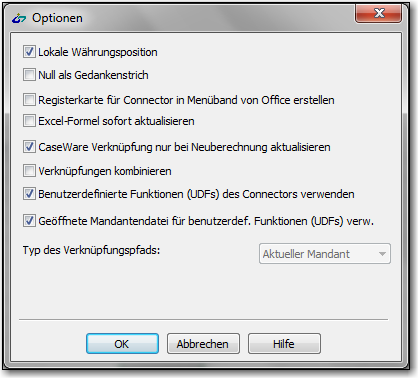Click the Null als Gedankenstrich label text

[x=93, y=75]
